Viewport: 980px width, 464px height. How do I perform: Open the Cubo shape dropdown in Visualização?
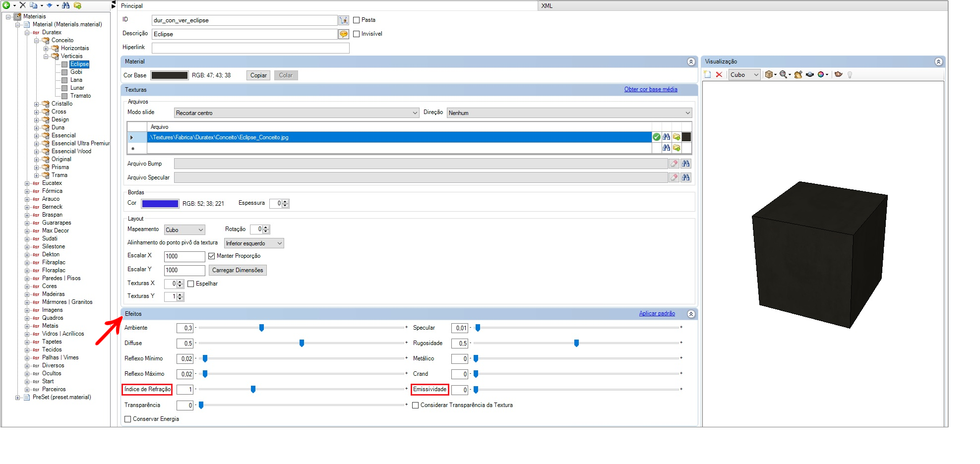click(x=744, y=75)
